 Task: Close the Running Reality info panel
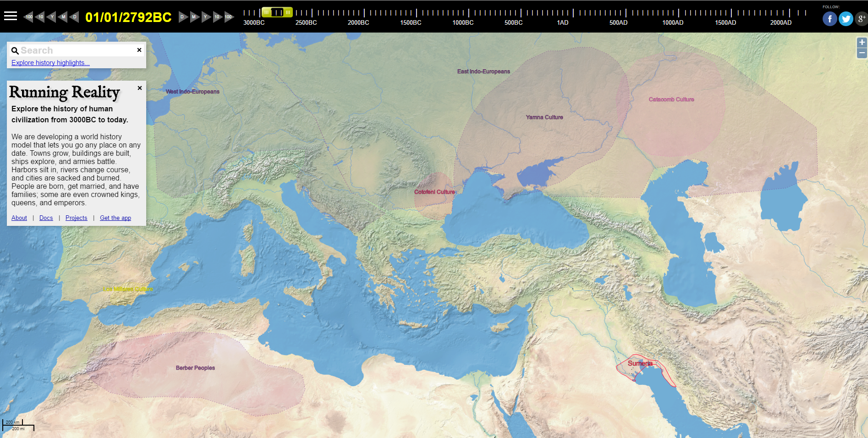pyautogui.click(x=140, y=88)
